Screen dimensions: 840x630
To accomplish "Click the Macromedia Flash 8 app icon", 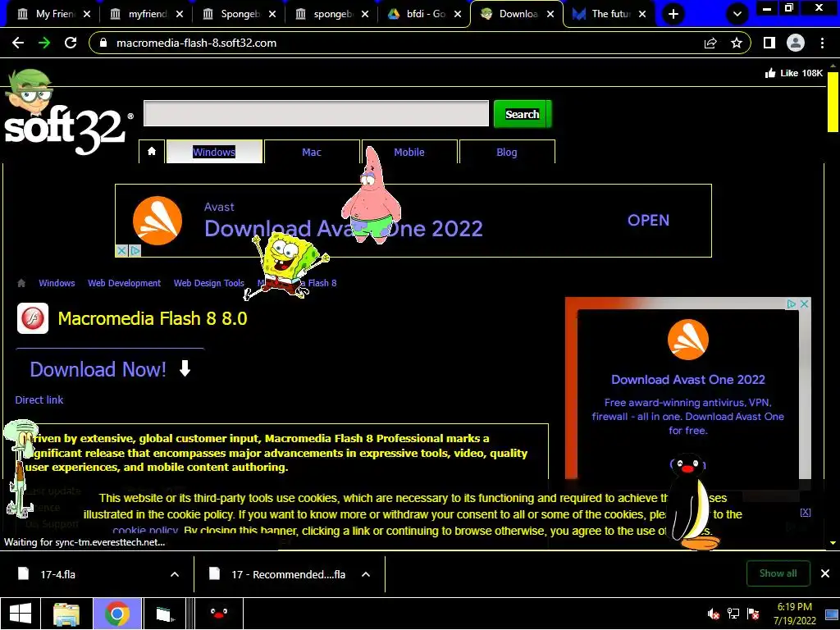I will click(33, 318).
